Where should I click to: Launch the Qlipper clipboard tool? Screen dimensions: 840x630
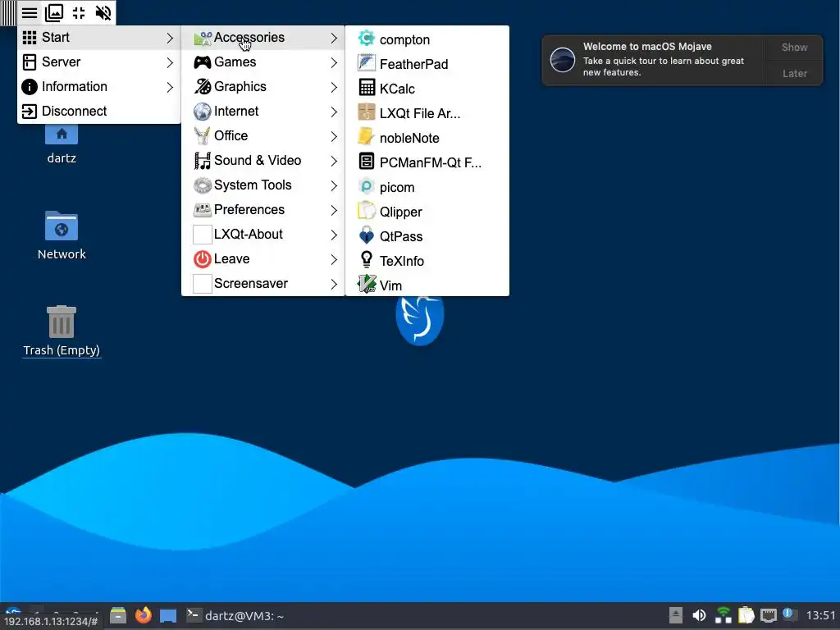[x=427, y=212]
